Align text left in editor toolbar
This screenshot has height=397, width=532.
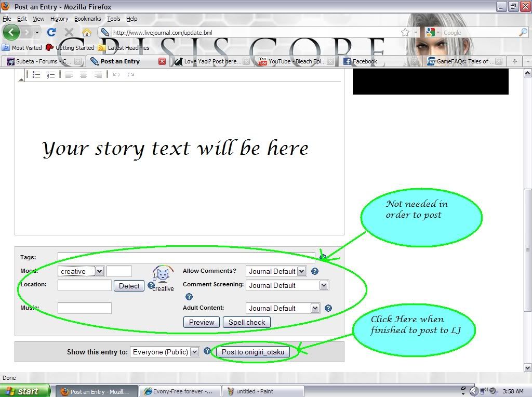click(69, 75)
